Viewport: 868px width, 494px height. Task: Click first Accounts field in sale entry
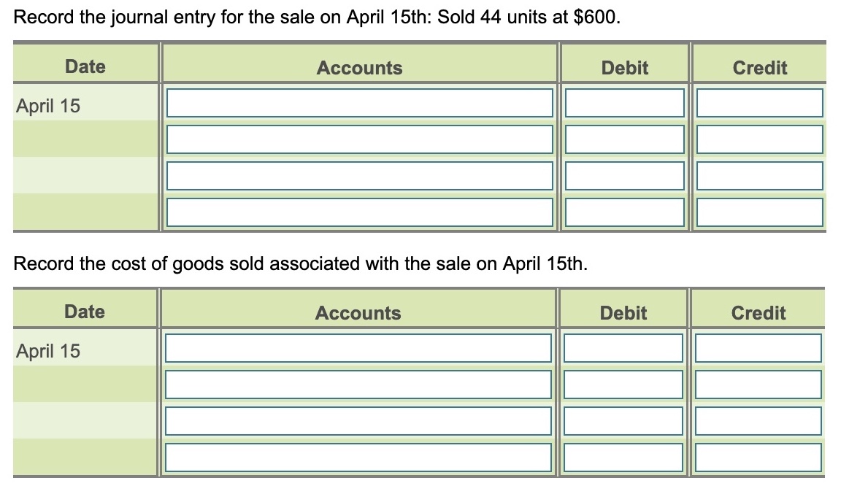[359, 103]
